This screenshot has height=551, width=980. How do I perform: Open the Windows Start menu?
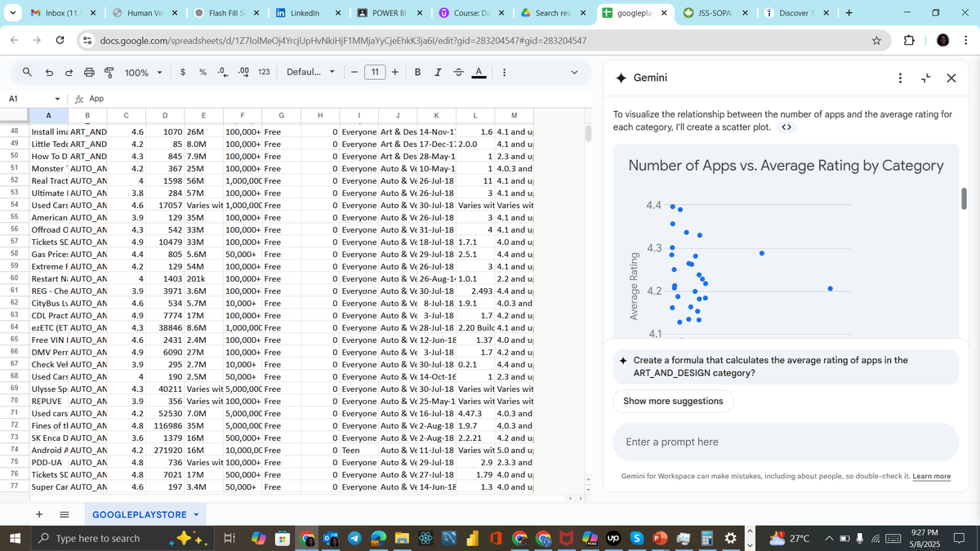tap(15, 538)
